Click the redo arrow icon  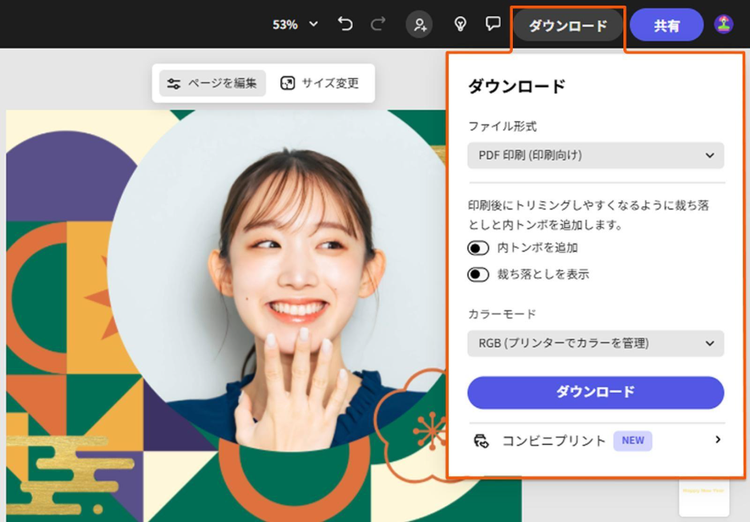(378, 24)
